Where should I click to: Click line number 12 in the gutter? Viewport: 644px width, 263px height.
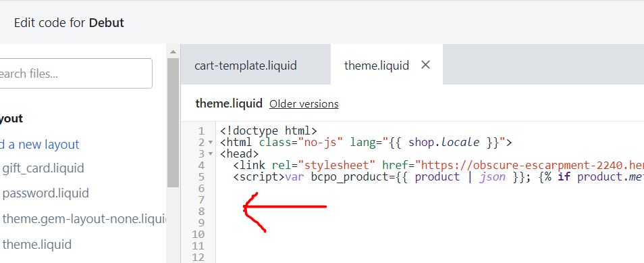point(198,258)
